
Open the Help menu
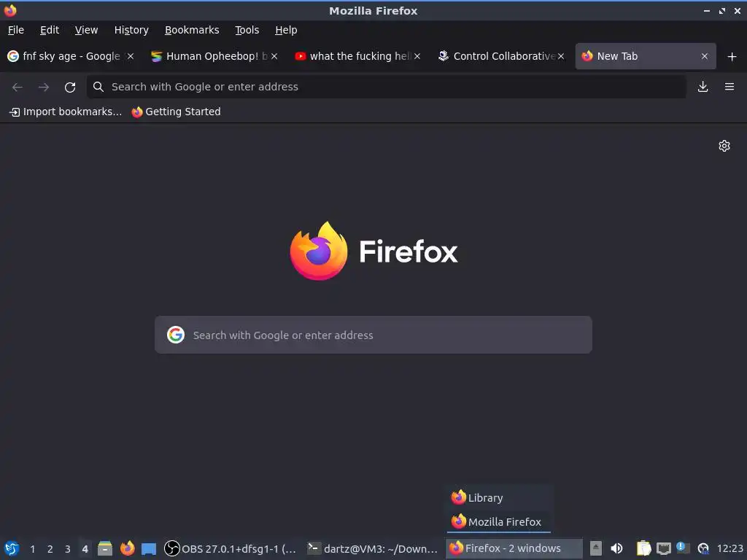coord(286,30)
